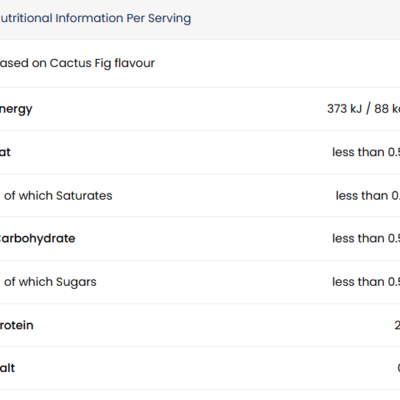Click the word Saturates in the table
400x400 pixels.
tap(84, 196)
